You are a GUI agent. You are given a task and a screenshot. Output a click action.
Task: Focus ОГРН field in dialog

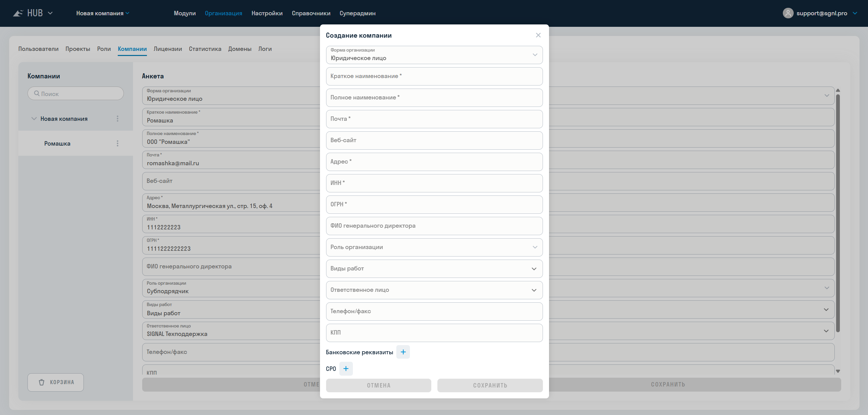click(434, 205)
